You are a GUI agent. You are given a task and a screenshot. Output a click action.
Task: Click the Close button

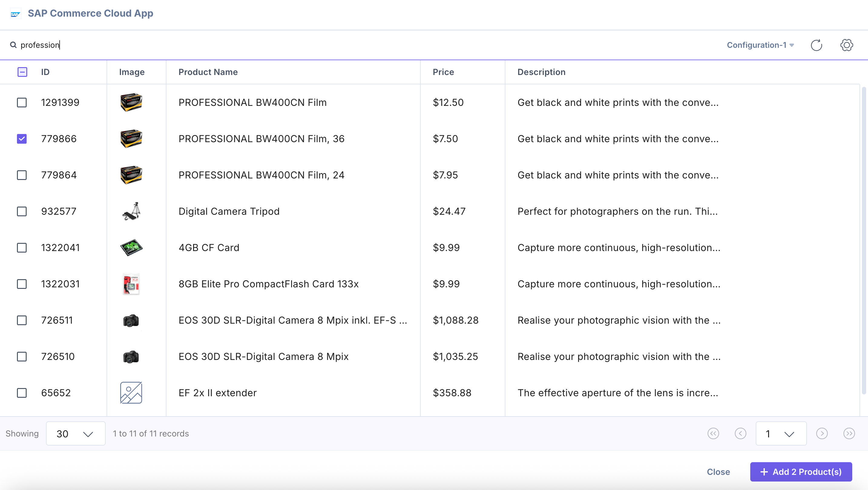[x=718, y=472]
